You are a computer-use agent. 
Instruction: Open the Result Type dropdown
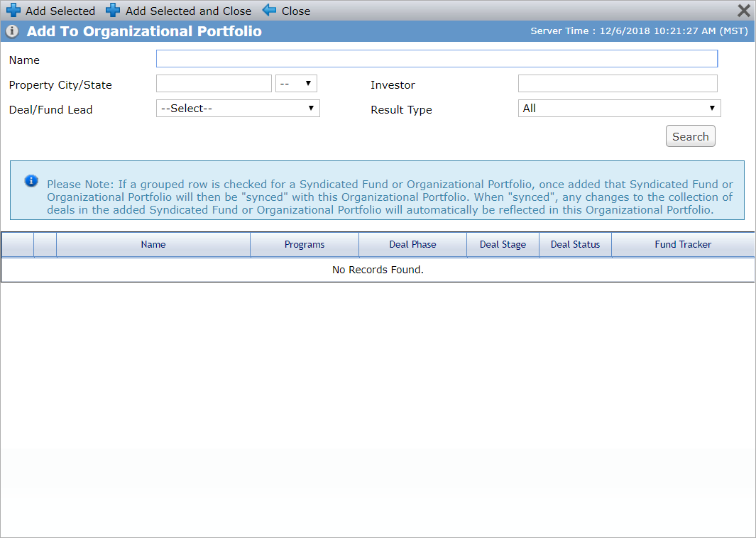(620, 109)
